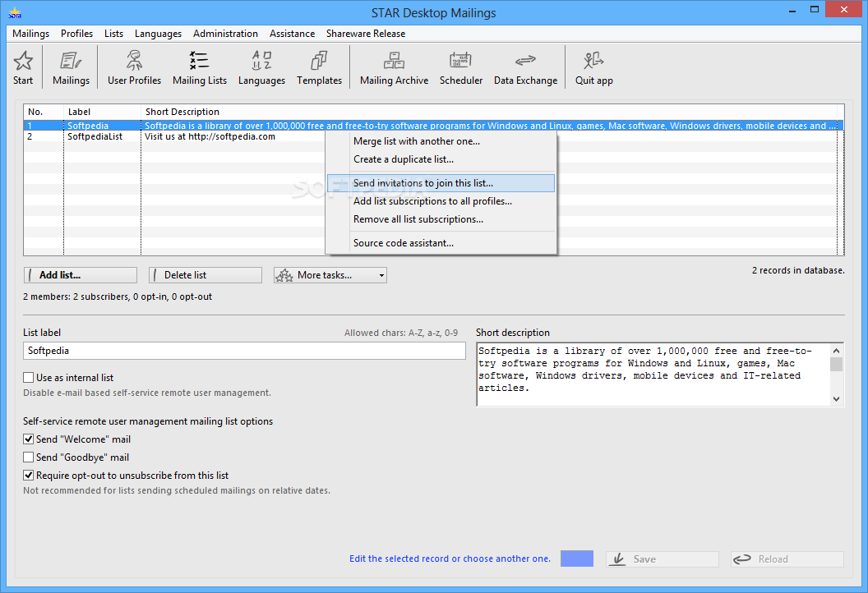Click the Add list button
This screenshot has height=593, width=868.
(81, 275)
